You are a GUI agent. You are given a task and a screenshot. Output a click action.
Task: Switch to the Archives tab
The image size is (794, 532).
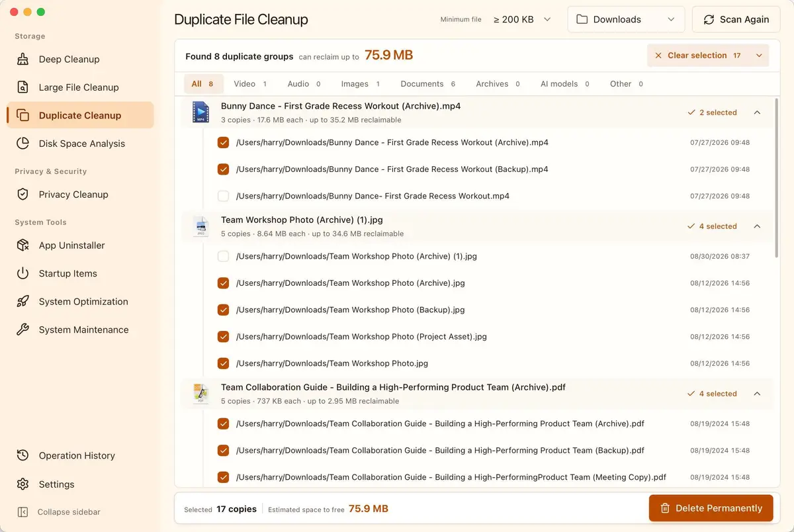pyautogui.click(x=498, y=84)
